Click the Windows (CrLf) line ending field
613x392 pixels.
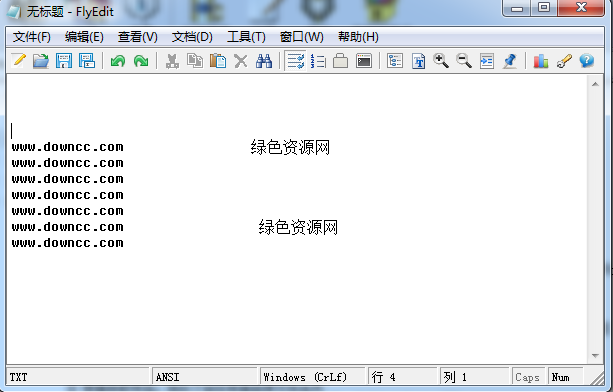[x=312, y=377]
